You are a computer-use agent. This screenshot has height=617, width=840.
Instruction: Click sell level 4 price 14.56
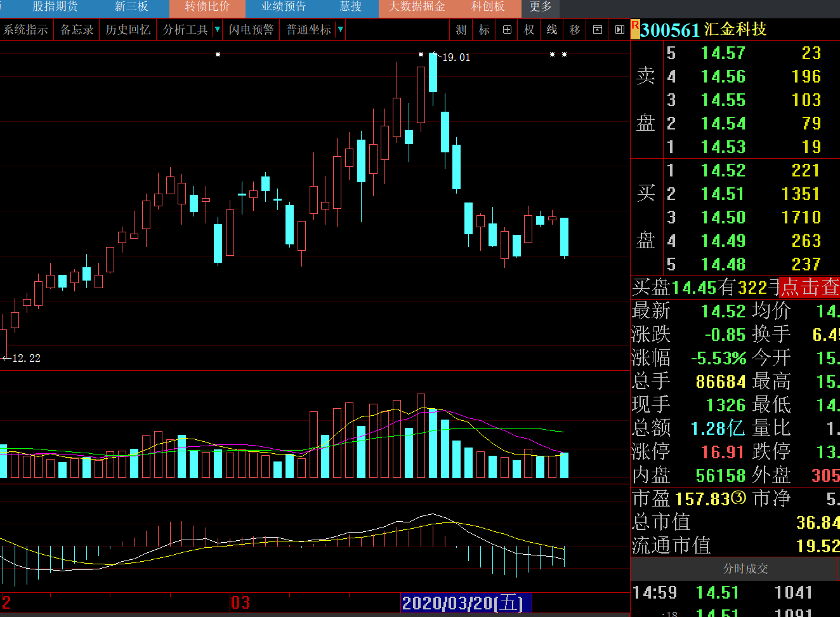coord(723,76)
